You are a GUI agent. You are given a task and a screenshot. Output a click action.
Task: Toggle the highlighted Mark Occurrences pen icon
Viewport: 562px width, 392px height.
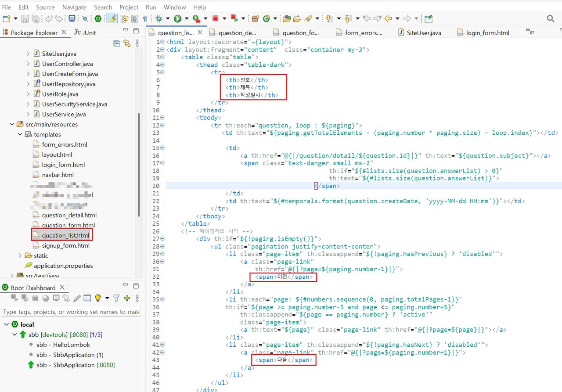point(112,19)
